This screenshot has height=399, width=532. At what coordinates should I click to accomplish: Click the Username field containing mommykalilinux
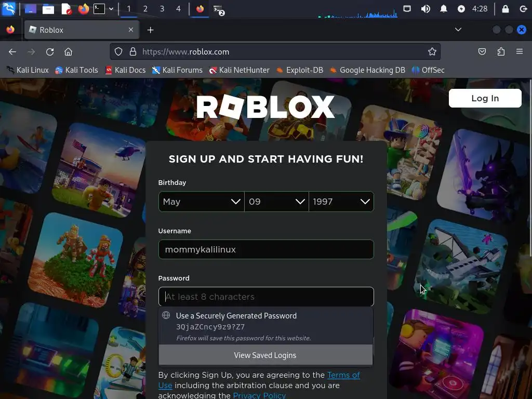click(x=266, y=249)
